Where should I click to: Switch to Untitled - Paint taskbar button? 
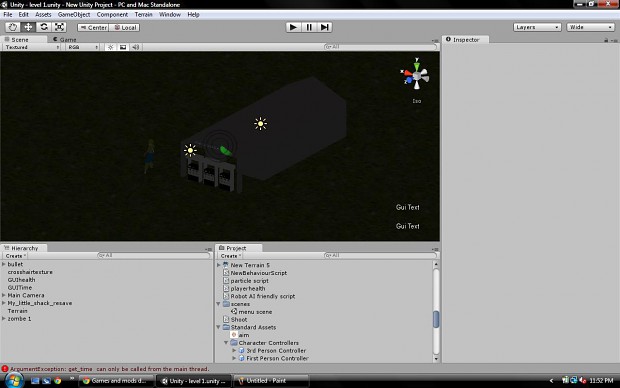(x=271, y=381)
